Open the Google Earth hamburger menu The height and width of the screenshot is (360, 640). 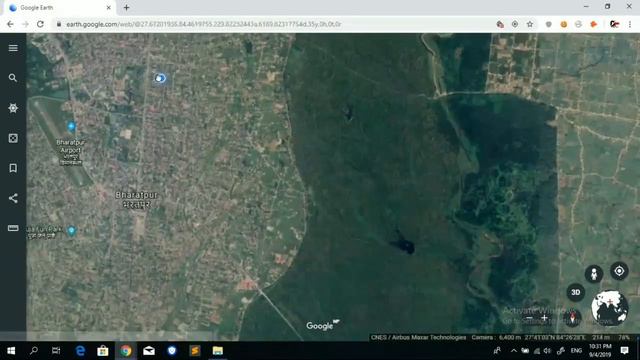point(13,48)
